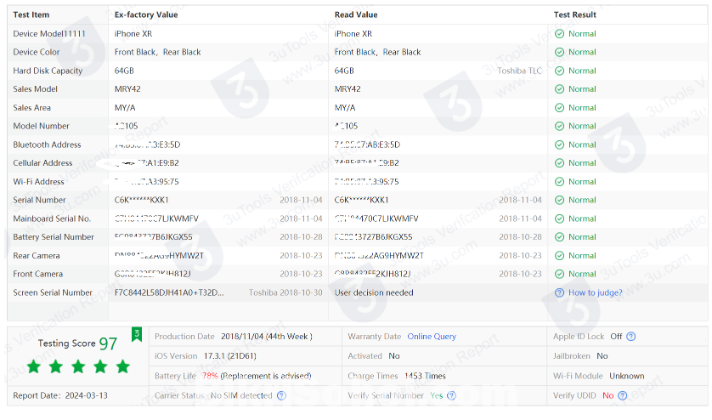Click the iOS Version 17.3.1 (21D61) value
Image resolution: width=712 pixels, height=420 pixels.
[x=230, y=356]
